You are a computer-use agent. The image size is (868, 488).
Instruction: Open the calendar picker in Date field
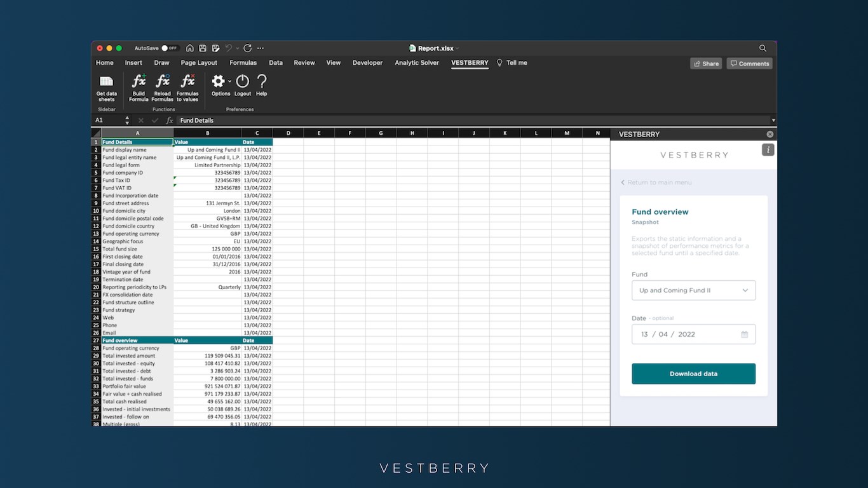point(745,334)
